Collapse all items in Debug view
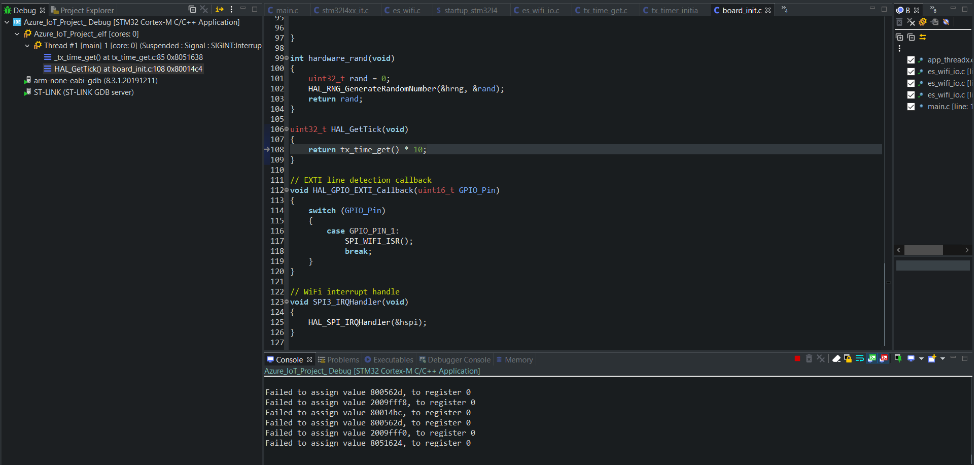The height and width of the screenshot is (465, 980). 192,9
